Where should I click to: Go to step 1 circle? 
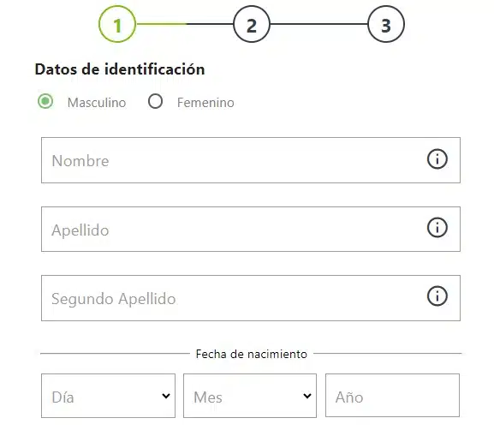(x=117, y=24)
